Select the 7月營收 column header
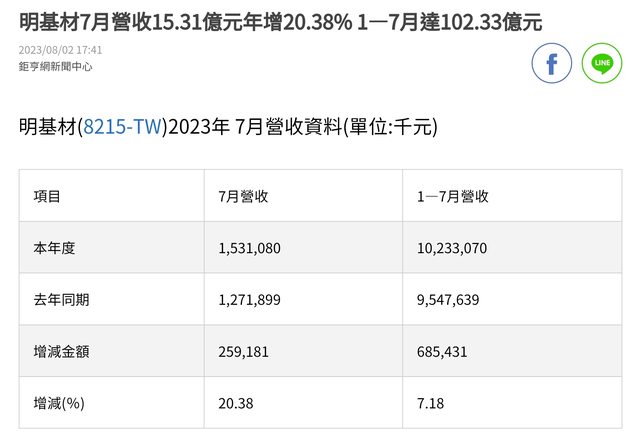This screenshot has width=640, height=442. [243, 197]
